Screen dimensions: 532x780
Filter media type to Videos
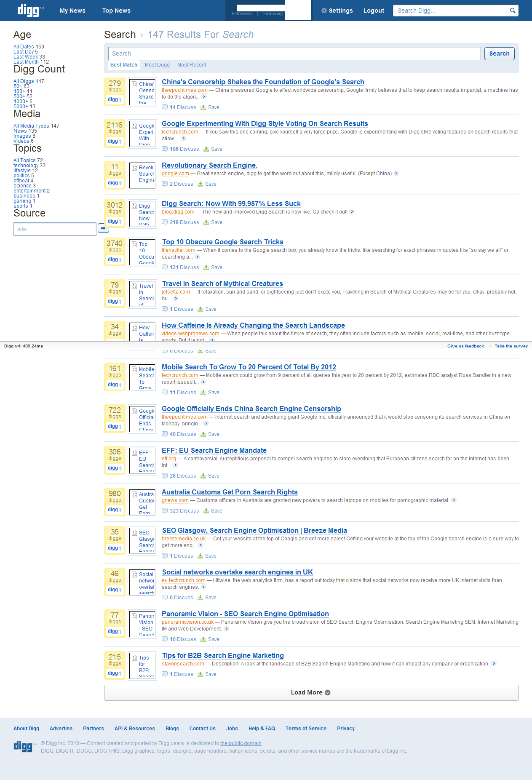click(21, 141)
